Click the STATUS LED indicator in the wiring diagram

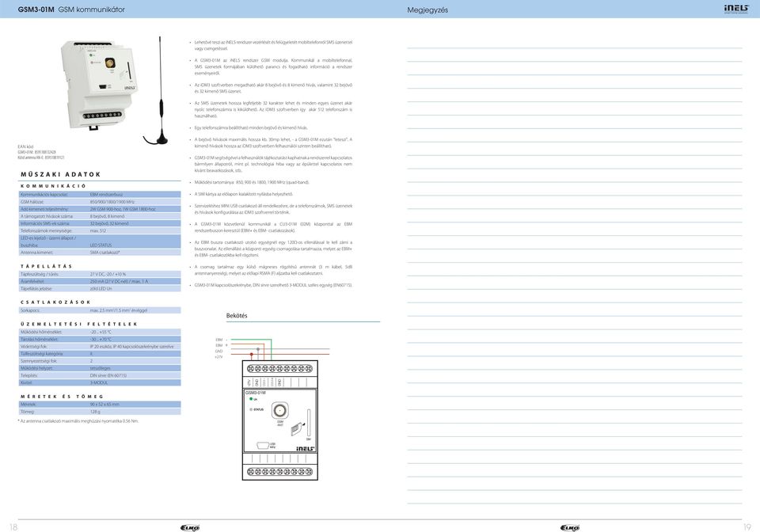click(251, 409)
